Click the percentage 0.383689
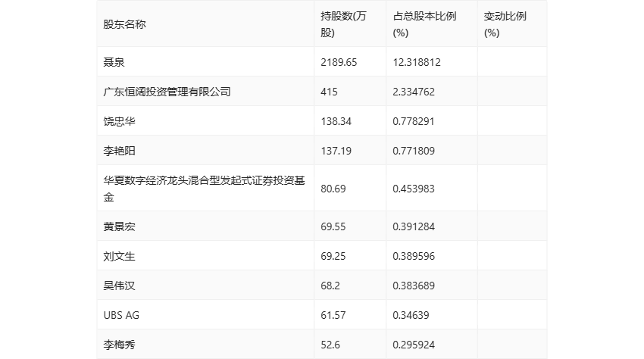 coord(414,286)
